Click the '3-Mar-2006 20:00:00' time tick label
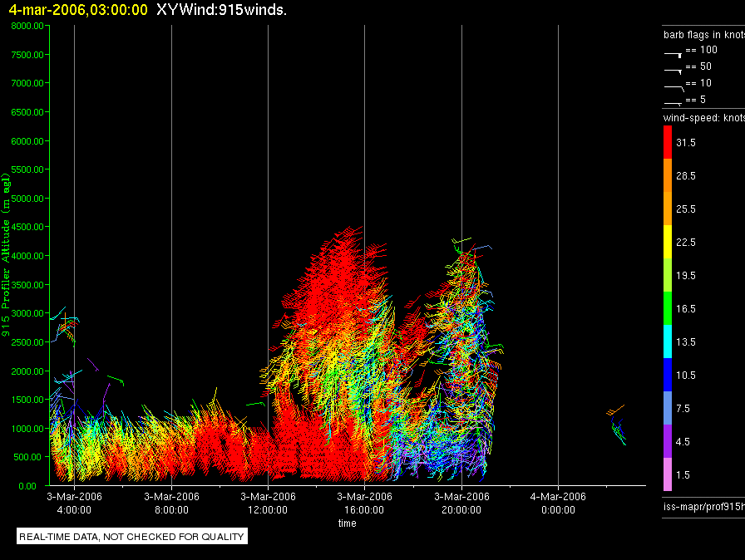 461,503
